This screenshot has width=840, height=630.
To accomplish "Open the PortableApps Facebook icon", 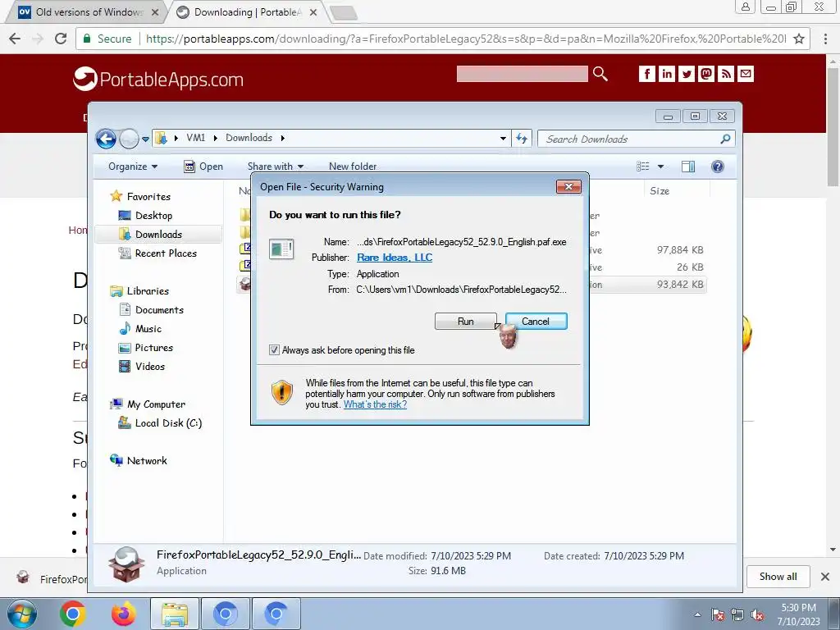I will [646, 73].
